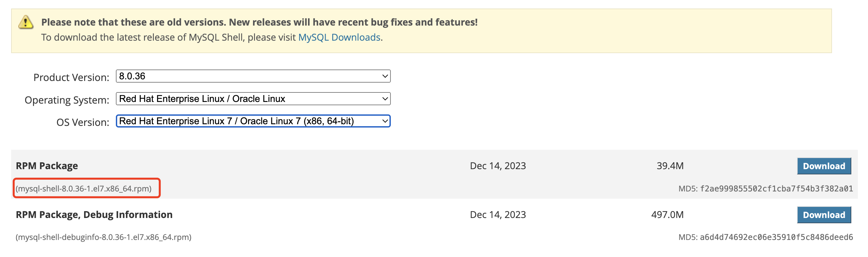Download the RPM Package, Debug Information file
The image size is (868, 257).
pos(823,215)
